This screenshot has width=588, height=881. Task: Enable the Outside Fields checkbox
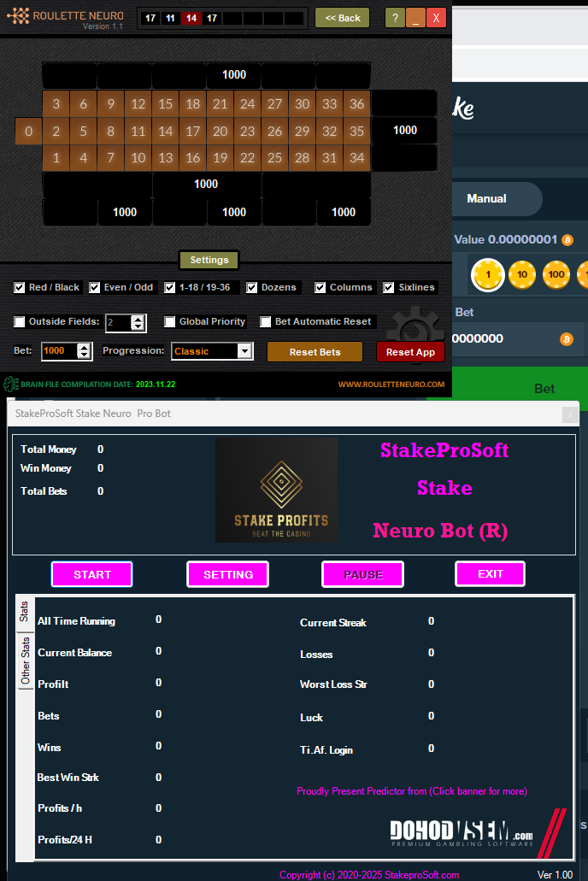pyautogui.click(x=19, y=321)
